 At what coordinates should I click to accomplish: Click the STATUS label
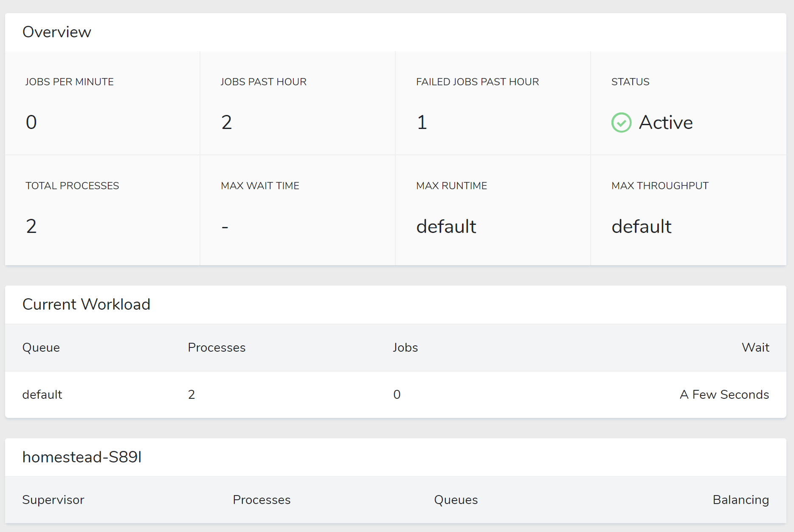coord(631,82)
